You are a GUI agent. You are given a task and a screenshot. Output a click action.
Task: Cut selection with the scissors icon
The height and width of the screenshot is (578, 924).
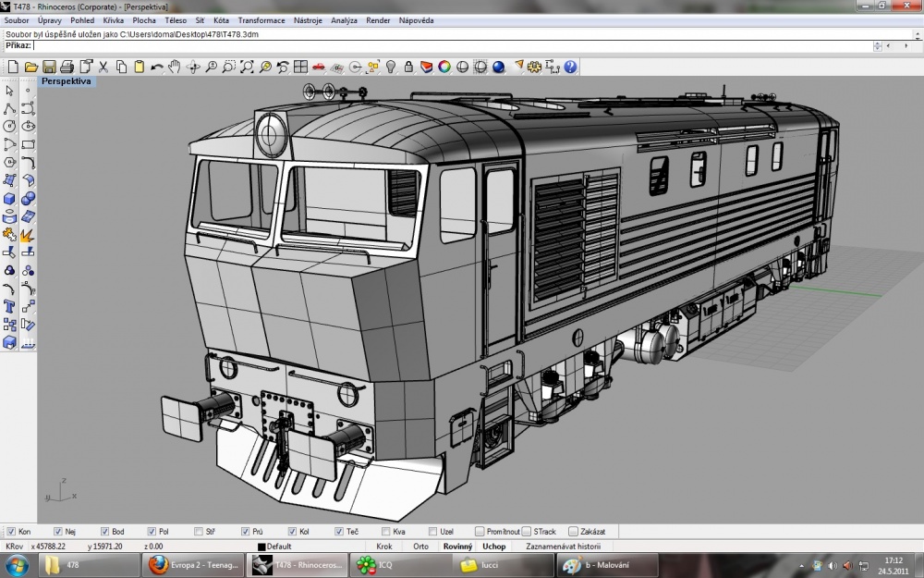point(103,67)
